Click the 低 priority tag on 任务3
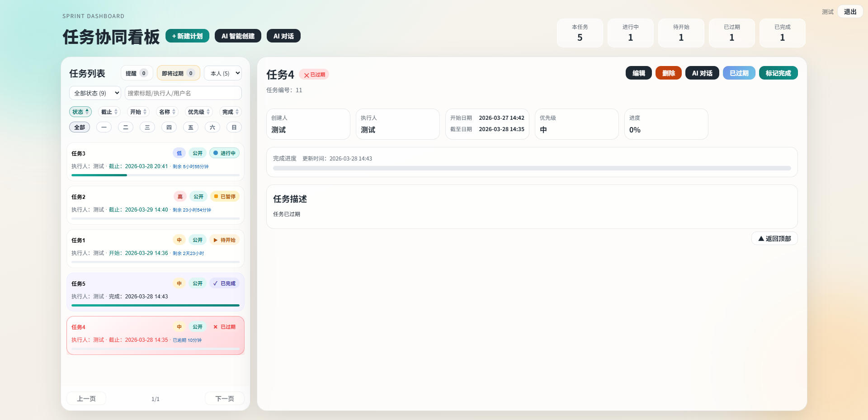The image size is (868, 420). click(x=179, y=153)
